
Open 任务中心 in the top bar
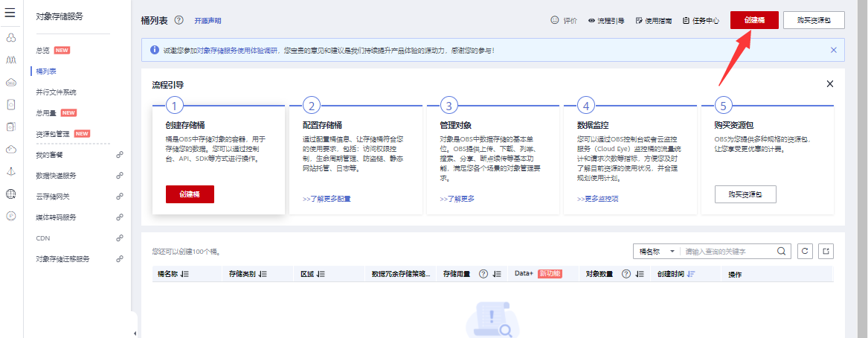701,21
